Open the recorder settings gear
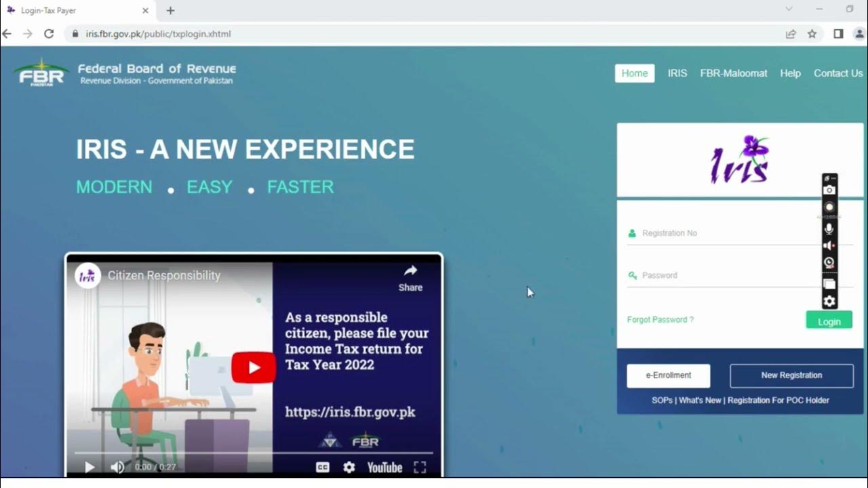The height and width of the screenshot is (488, 868). click(x=829, y=302)
